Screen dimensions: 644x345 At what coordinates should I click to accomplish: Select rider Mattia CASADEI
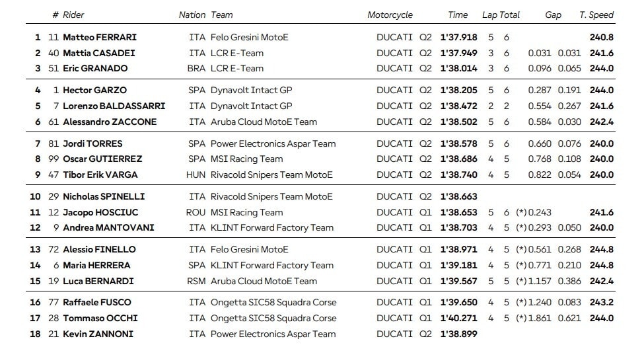click(99, 53)
